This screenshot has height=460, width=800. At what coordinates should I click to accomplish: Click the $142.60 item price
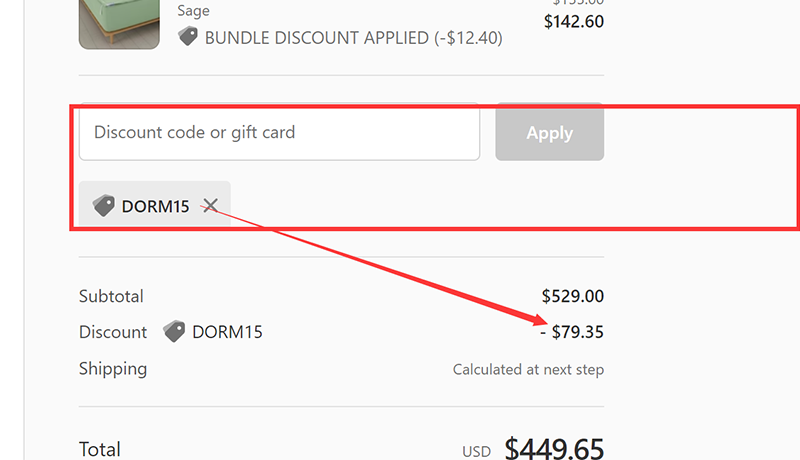click(x=573, y=21)
